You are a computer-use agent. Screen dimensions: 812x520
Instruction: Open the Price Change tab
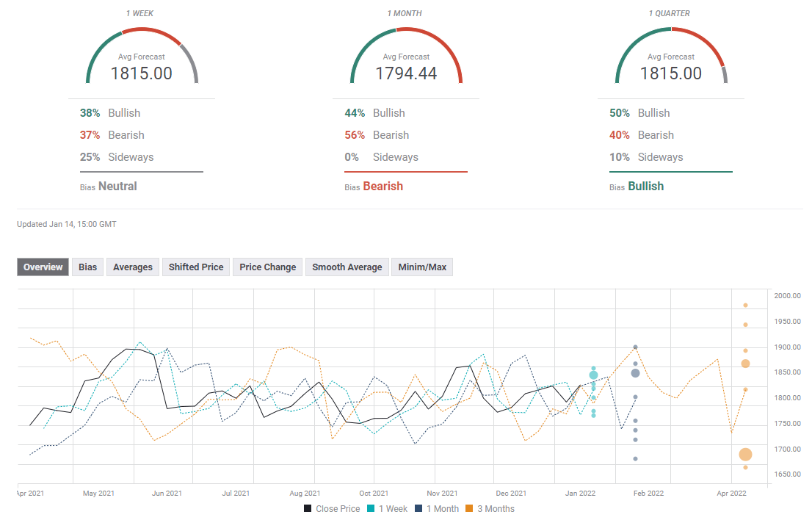268,267
